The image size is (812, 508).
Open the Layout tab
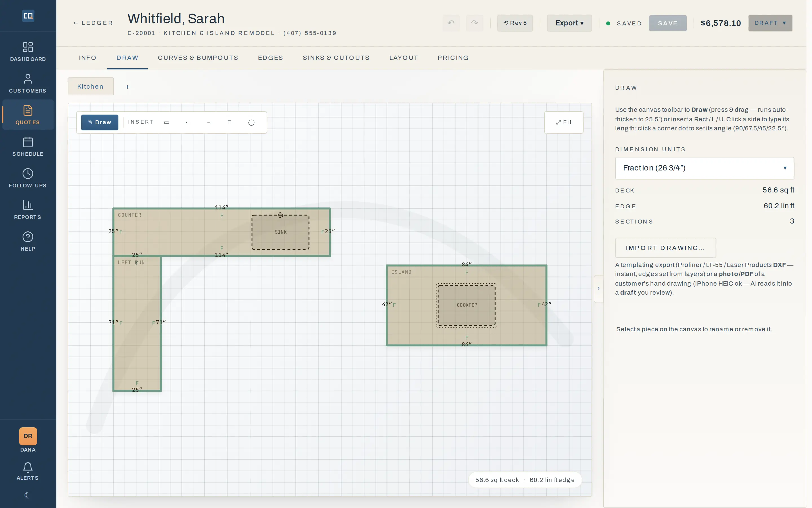404,58
